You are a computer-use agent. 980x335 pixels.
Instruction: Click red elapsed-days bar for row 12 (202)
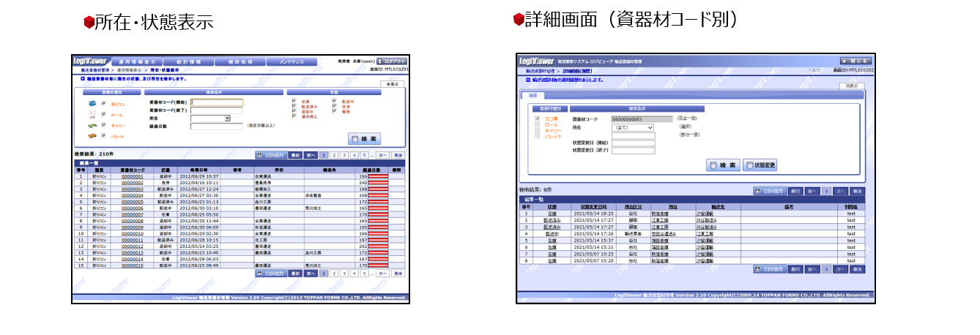click(x=377, y=246)
